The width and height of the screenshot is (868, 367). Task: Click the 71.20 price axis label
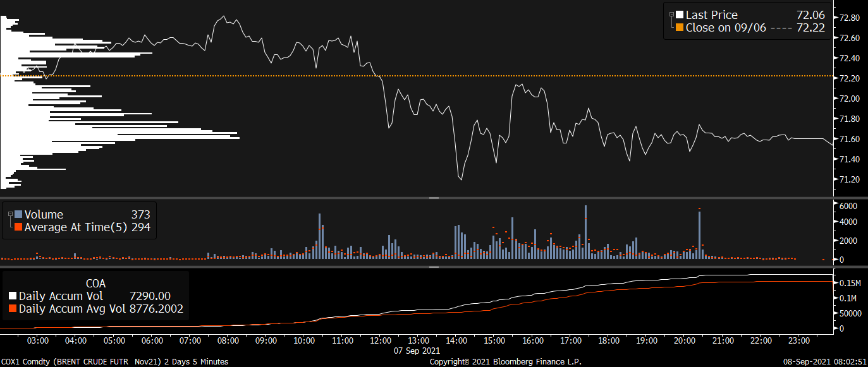(848, 179)
